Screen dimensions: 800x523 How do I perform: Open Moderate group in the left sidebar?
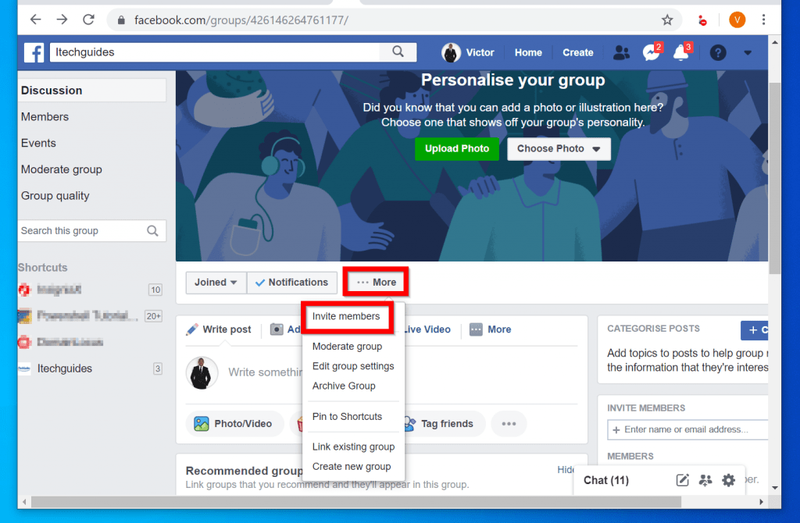61,169
